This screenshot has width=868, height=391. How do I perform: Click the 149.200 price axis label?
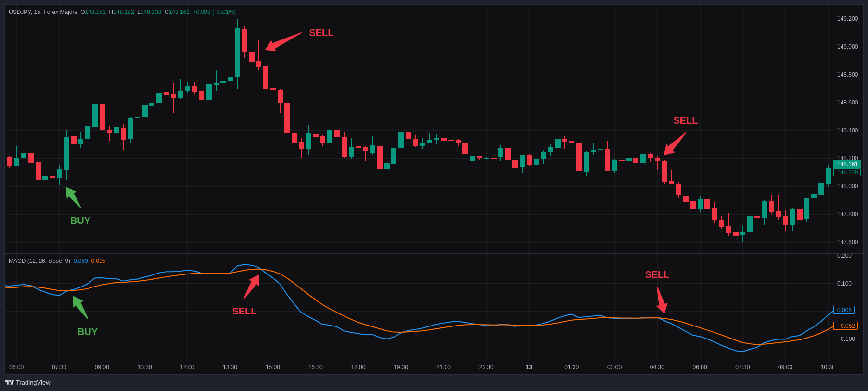pos(847,19)
